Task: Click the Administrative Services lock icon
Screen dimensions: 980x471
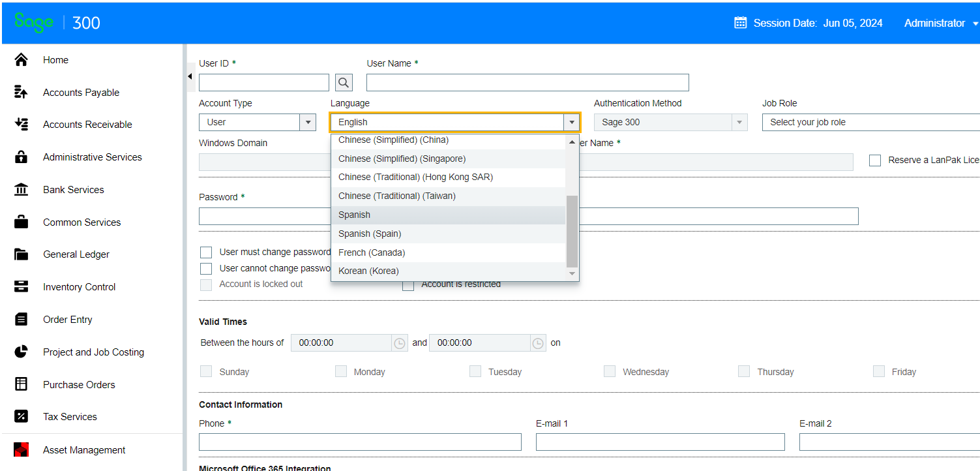Action: pyautogui.click(x=21, y=157)
